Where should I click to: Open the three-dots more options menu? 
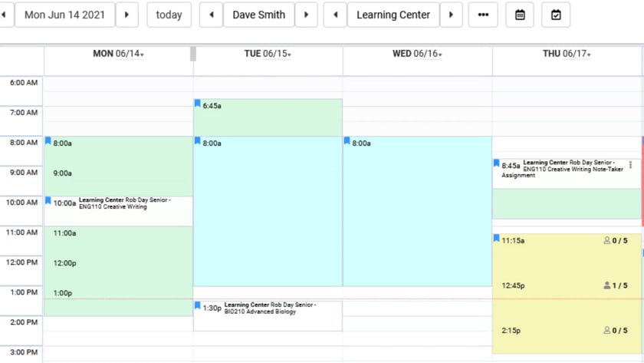pyautogui.click(x=483, y=15)
